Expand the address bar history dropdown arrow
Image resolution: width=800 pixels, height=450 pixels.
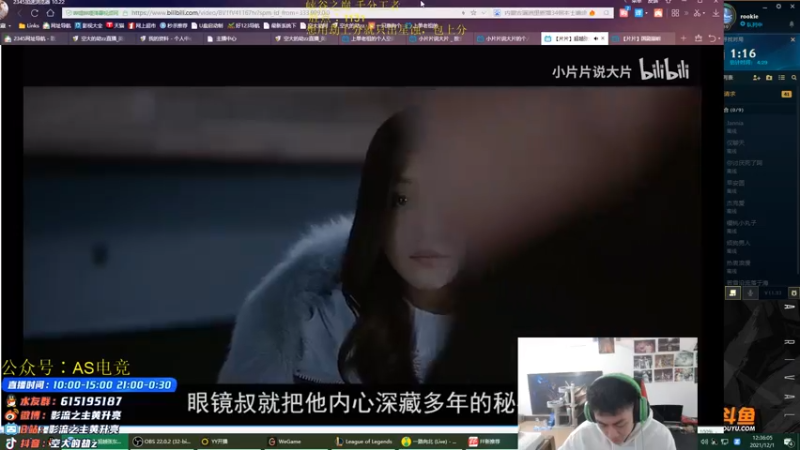pyautogui.click(x=483, y=13)
